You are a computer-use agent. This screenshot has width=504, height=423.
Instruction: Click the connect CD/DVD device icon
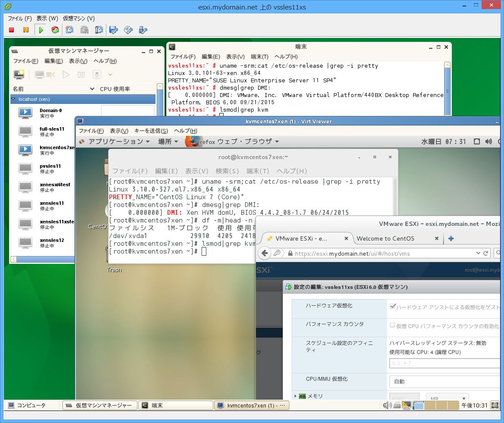[128, 30]
